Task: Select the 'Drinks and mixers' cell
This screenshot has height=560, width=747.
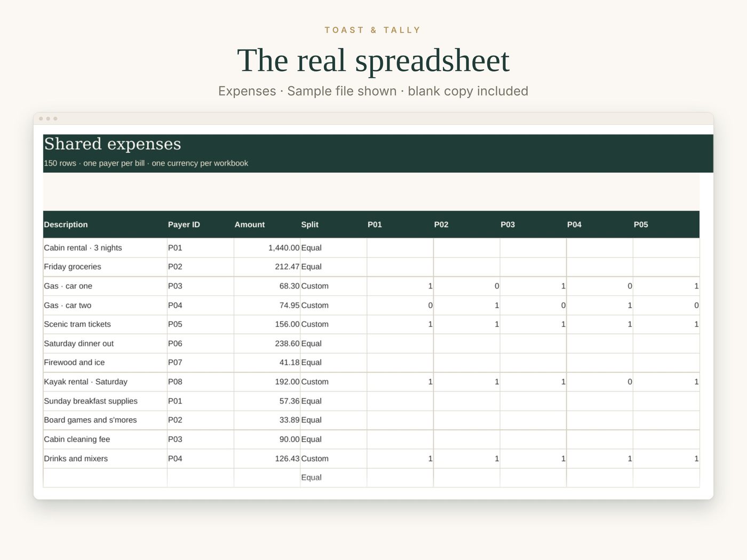Action: point(105,459)
